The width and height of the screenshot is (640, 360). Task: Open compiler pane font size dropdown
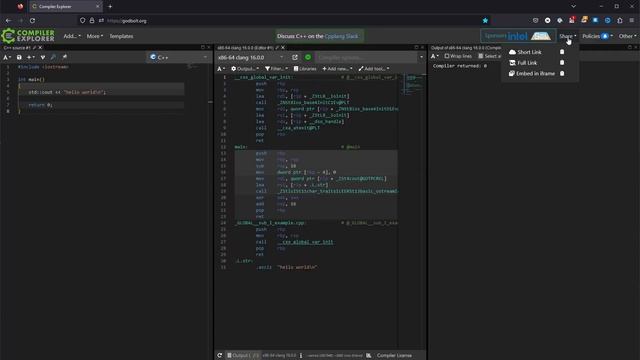(221, 69)
